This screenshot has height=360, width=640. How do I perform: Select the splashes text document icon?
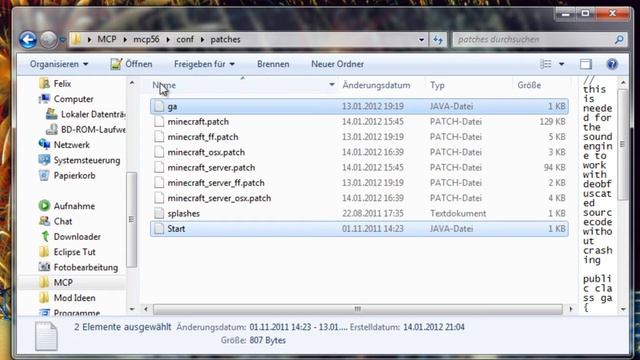coord(159,213)
